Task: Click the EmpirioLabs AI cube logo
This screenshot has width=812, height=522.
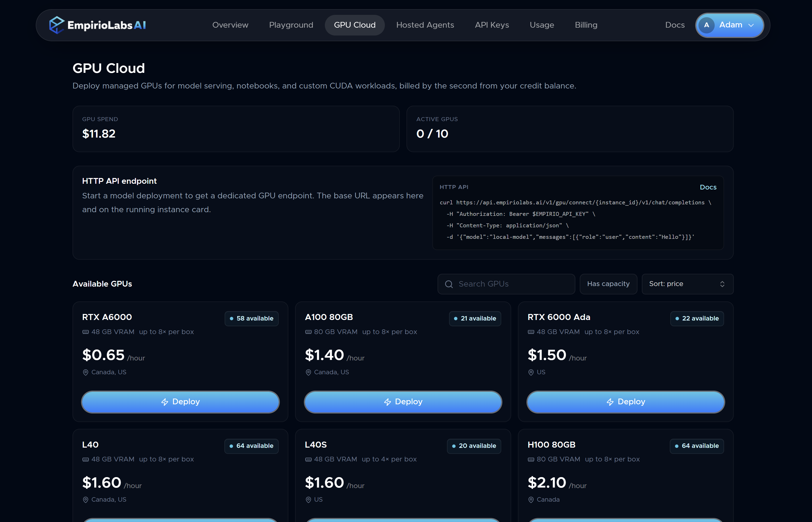Action: (x=57, y=25)
